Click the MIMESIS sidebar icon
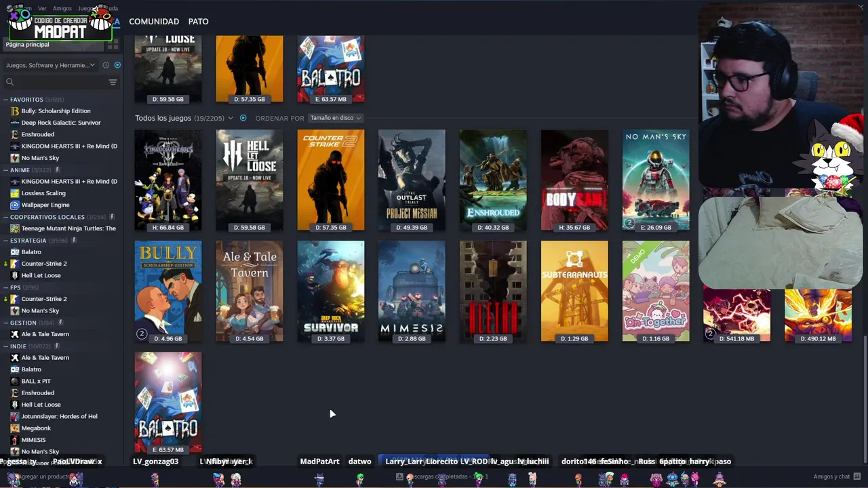 (x=15, y=440)
